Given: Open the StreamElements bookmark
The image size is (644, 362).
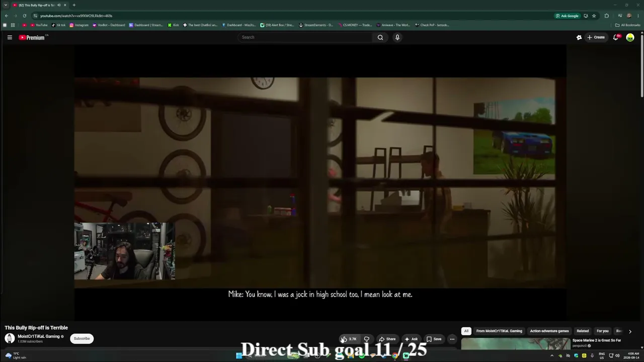Looking at the screenshot, I should pyautogui.click(x=316, y=25).
